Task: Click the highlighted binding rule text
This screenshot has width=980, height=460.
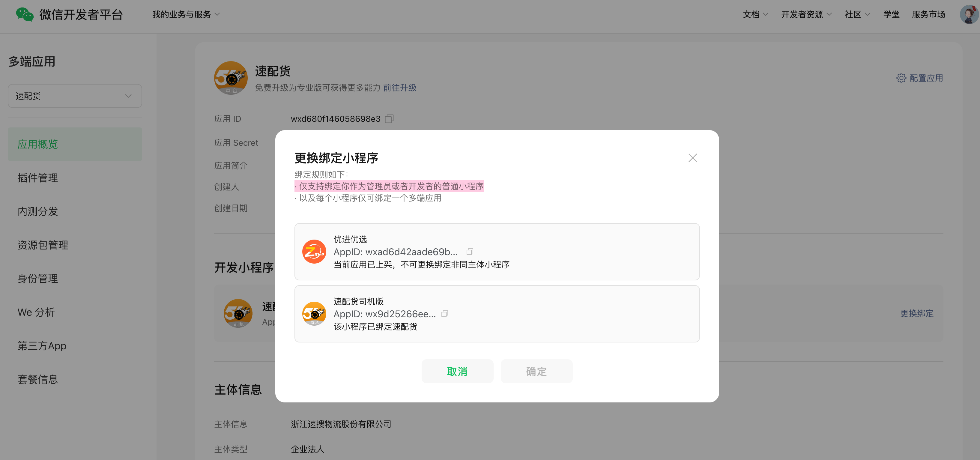Action: 389,186
